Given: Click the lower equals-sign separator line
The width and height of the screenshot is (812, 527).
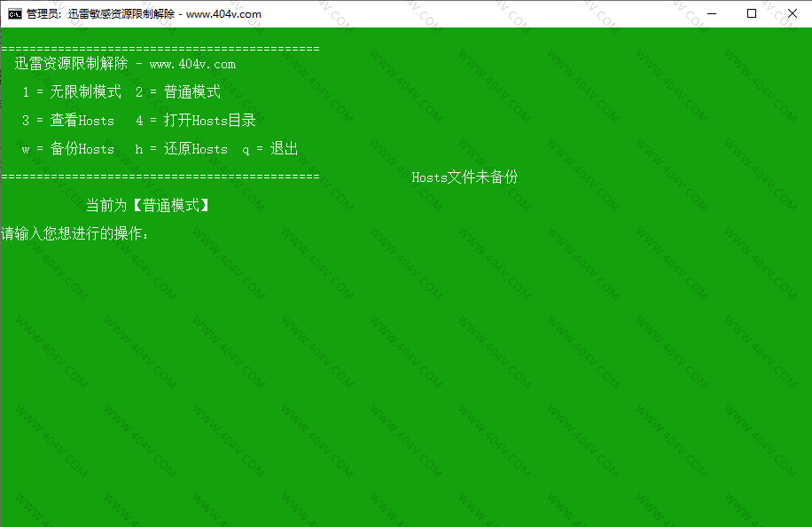Looking at the screenshot, I should (x=160, y=177).
